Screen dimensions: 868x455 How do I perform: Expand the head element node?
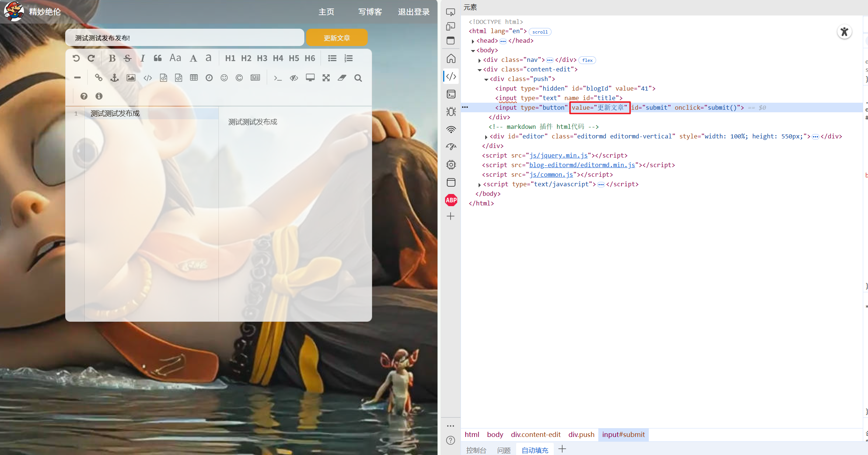(x=473, y=41)
